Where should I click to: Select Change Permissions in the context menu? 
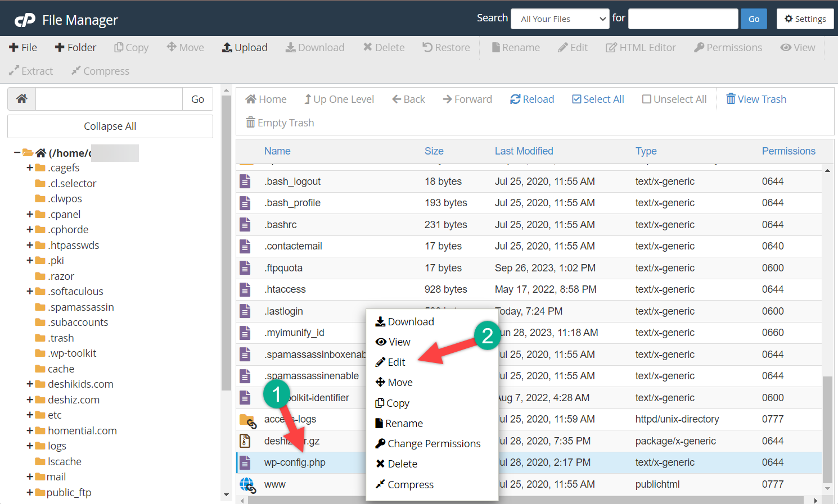tap(434, 444)
